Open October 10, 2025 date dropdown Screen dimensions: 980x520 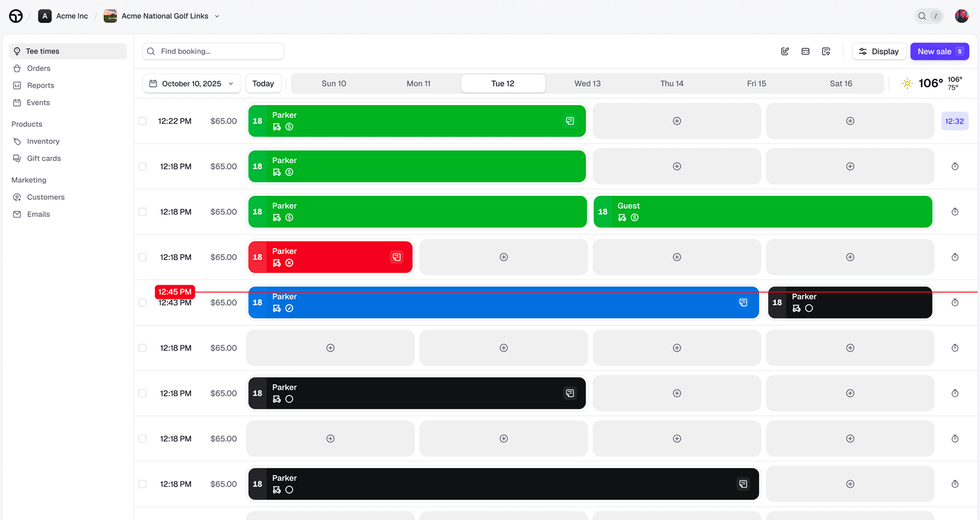click(192, 84)
